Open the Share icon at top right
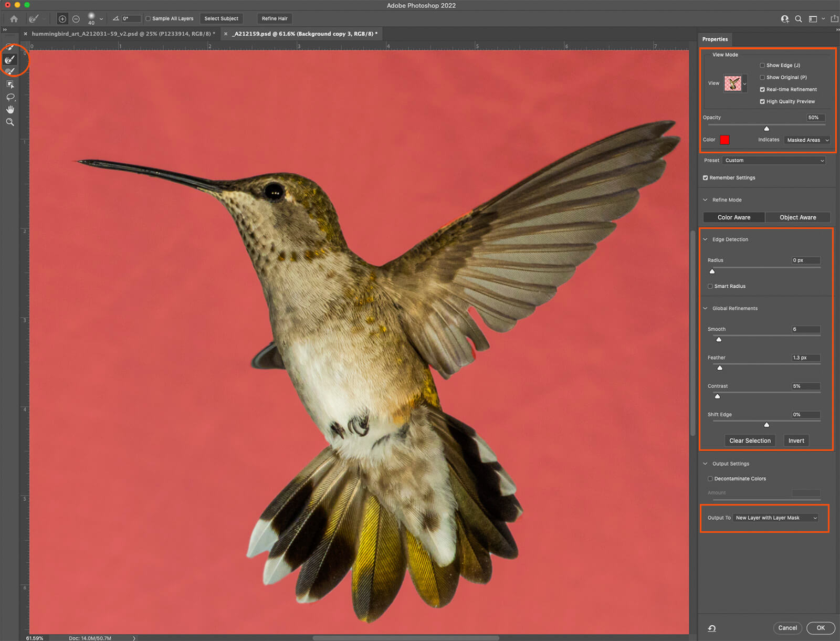This screenshot has height=641, width=840. pyautogui.click(x=834, y=19)
